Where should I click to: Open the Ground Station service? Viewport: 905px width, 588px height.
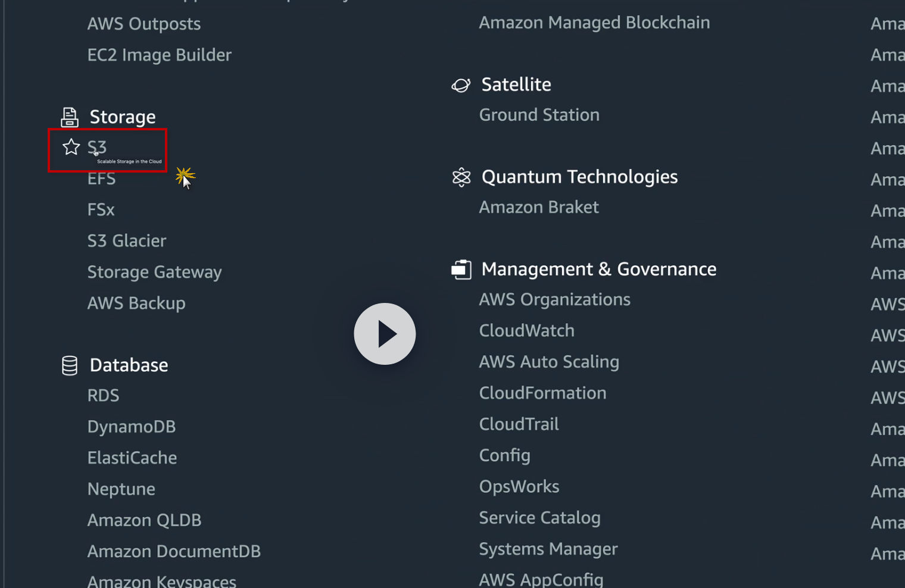[539, 115]
